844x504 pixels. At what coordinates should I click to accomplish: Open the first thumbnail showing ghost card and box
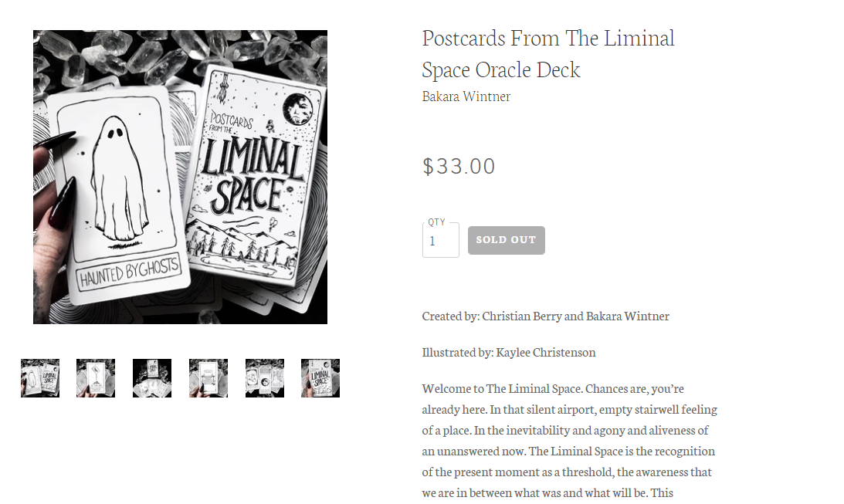coord(40,378)
